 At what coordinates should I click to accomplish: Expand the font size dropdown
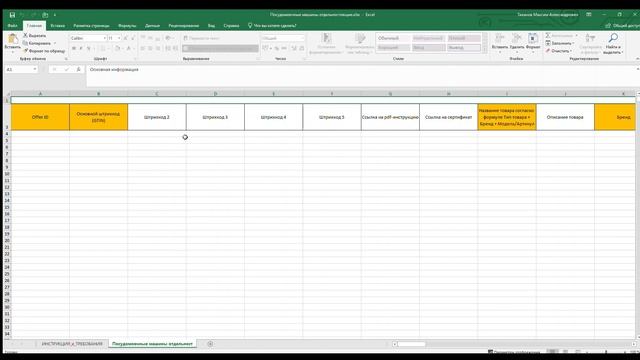point(119,38)
